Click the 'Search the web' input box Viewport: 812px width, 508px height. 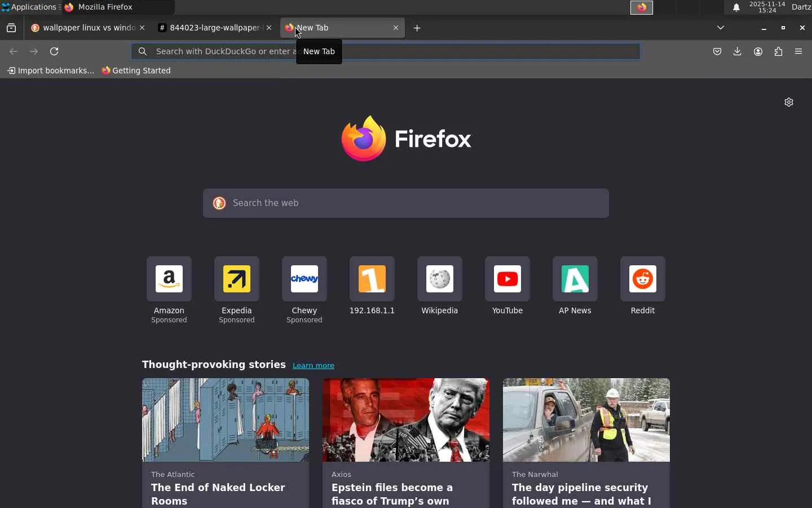(406, 203)
